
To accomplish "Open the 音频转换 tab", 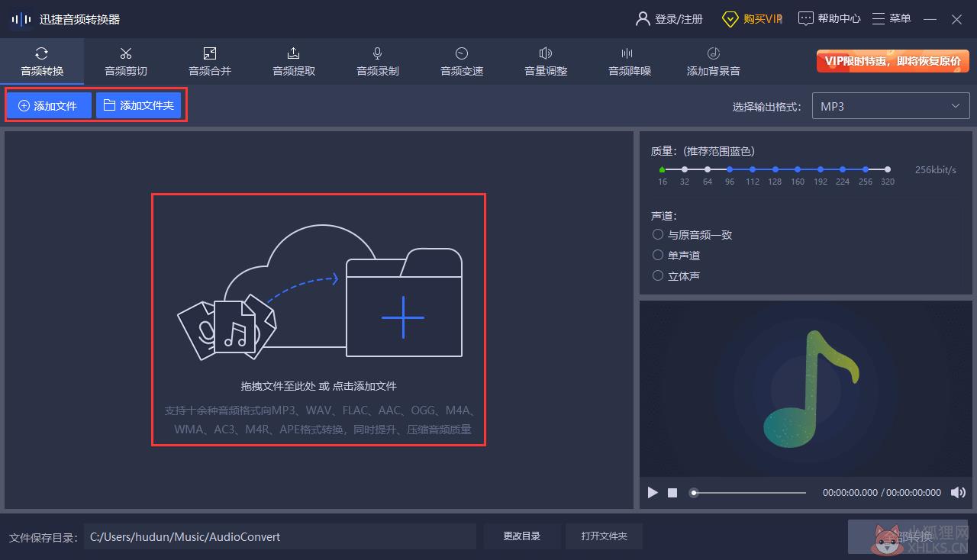I will click(x=42, y=62).
